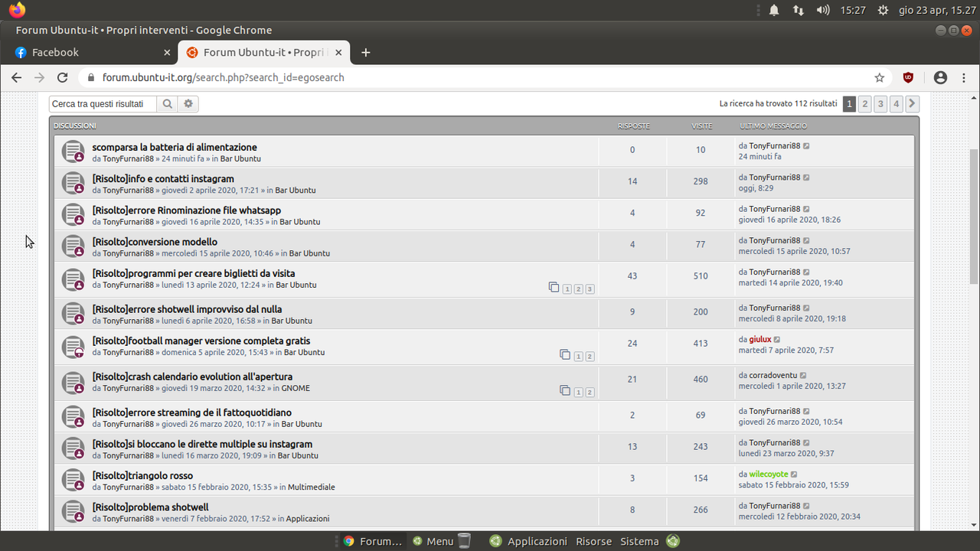
Task: Open Applicazioni forum link in problema shotwell row
Action: [308, 518]
